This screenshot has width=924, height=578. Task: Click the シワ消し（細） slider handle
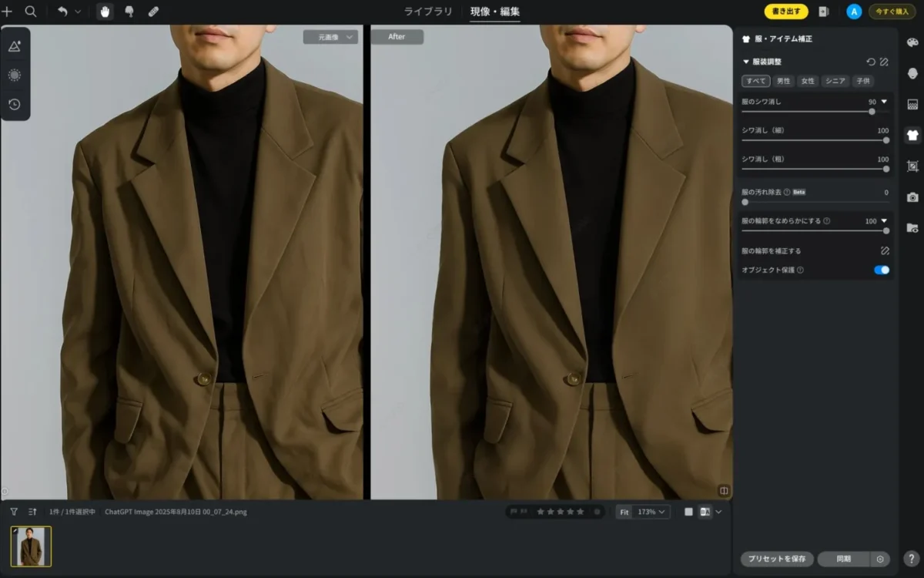click(x=886, y=140)
